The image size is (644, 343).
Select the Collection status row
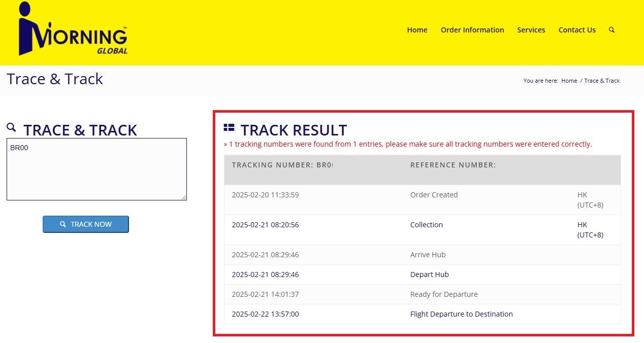coord(426,225)
